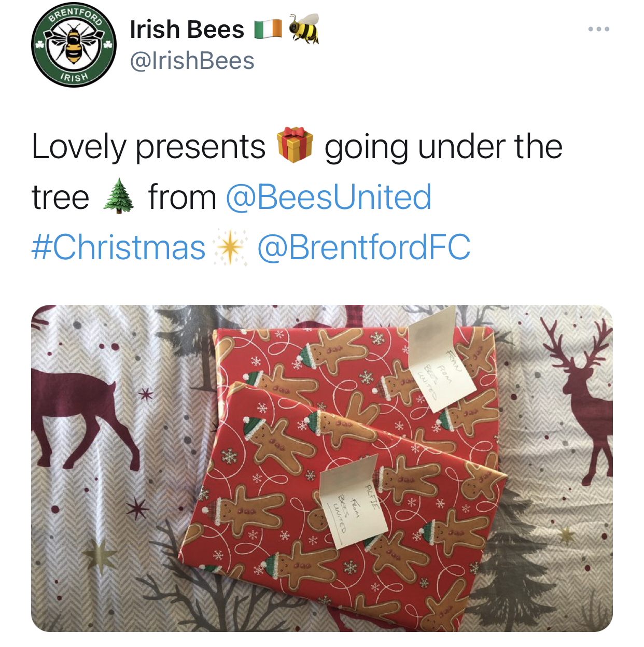Click the word 'from' in the tweet
644x647 pixels.
click(182, 198)
